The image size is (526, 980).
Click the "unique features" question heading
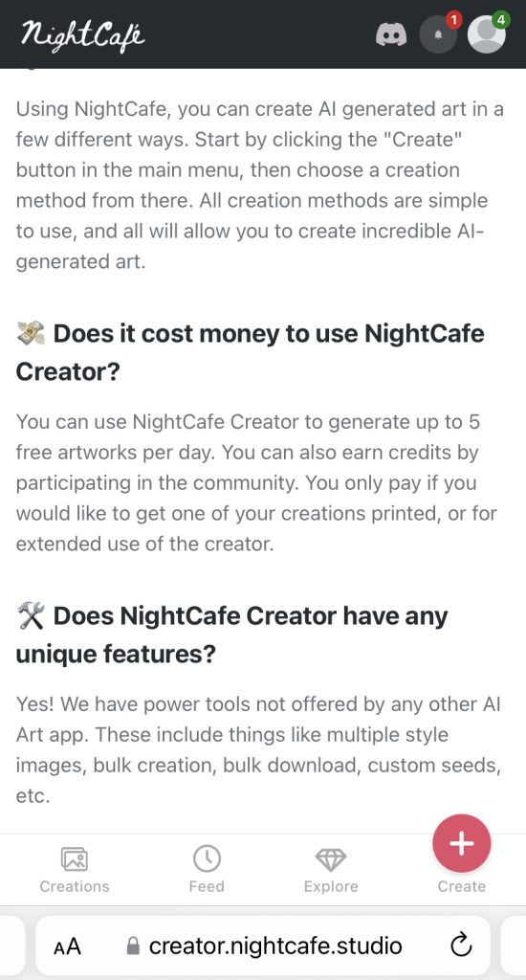231,635
